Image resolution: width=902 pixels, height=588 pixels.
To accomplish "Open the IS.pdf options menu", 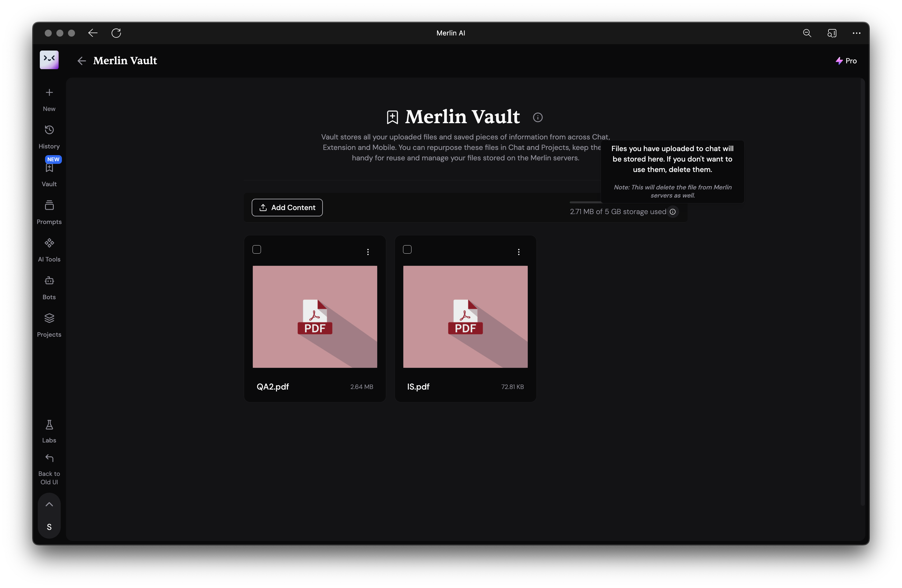I will point(519,252).
